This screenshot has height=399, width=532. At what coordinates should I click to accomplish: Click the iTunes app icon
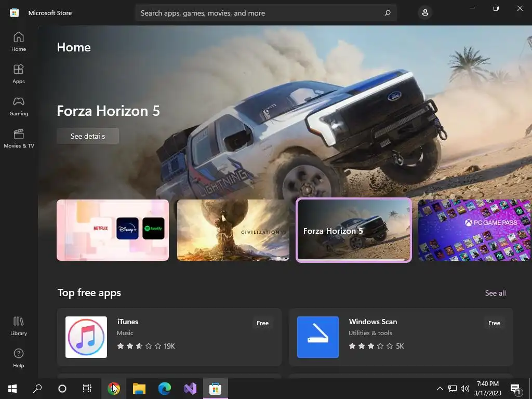(x=86, y=337)
